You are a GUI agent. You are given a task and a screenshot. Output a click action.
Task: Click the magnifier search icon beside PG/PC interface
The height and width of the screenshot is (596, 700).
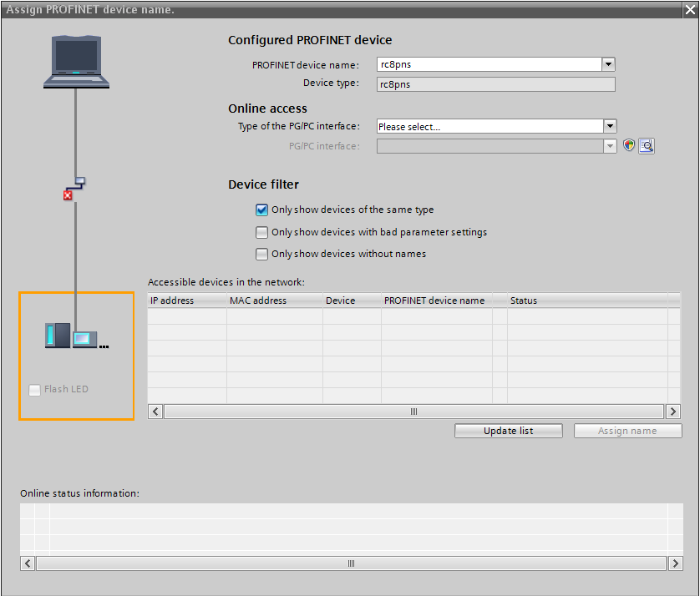(x=646, y=146)
